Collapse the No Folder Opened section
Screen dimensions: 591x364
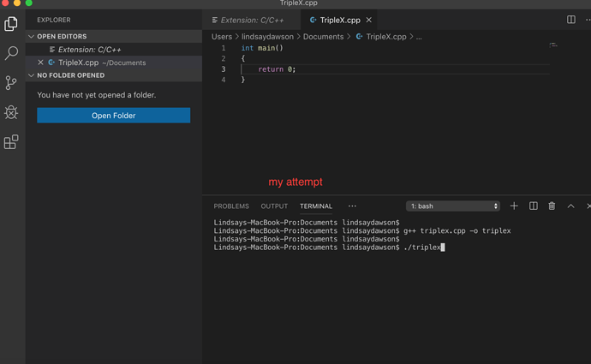click(x=32, y=75)
